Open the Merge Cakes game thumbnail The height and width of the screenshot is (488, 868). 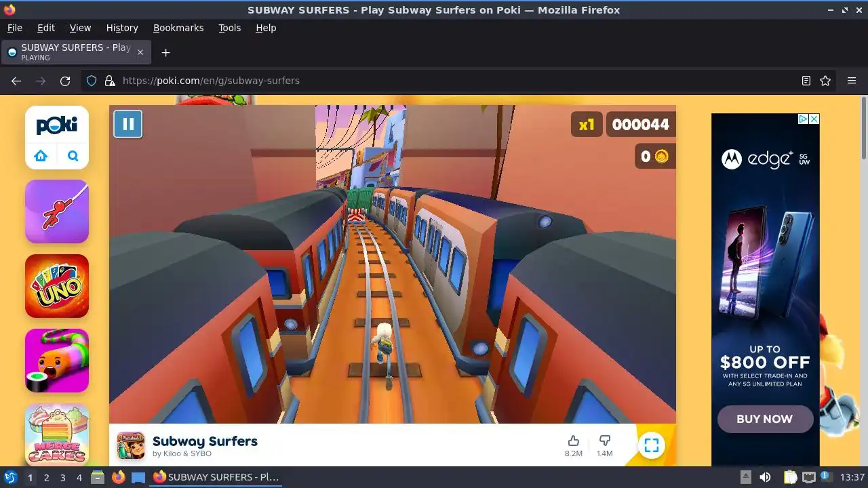(57, 434)
